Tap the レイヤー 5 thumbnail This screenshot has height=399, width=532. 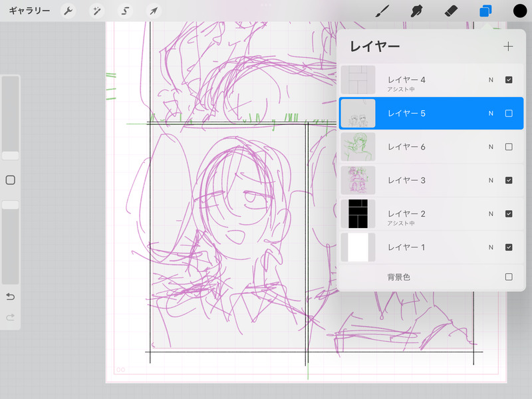(358, 113)
